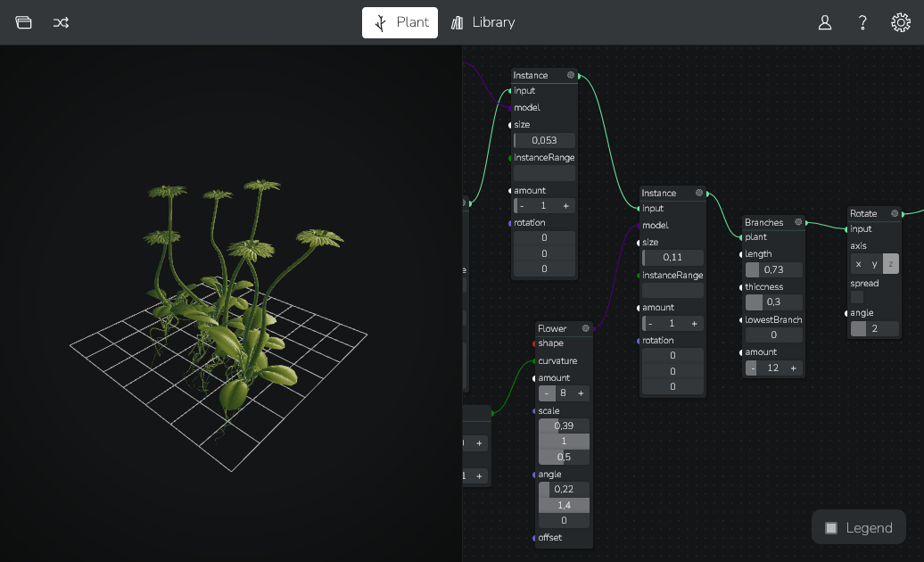
Task: Select the z axis in Rotate node
Action: click(x=890, y=264)
